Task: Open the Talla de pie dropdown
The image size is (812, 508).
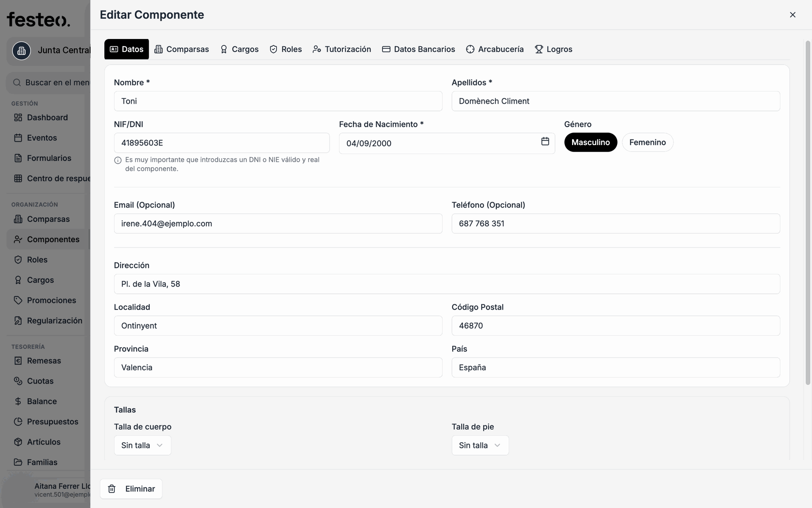Action: click(480, 445)
